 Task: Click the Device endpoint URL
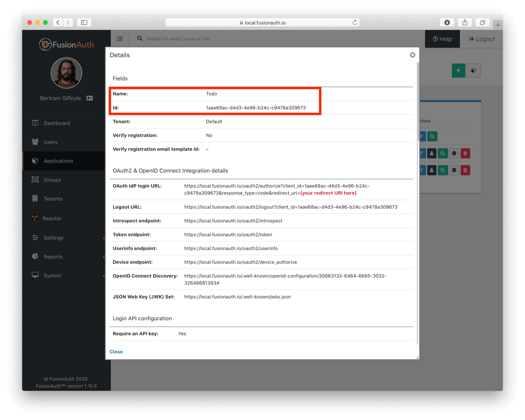[241, 262]
